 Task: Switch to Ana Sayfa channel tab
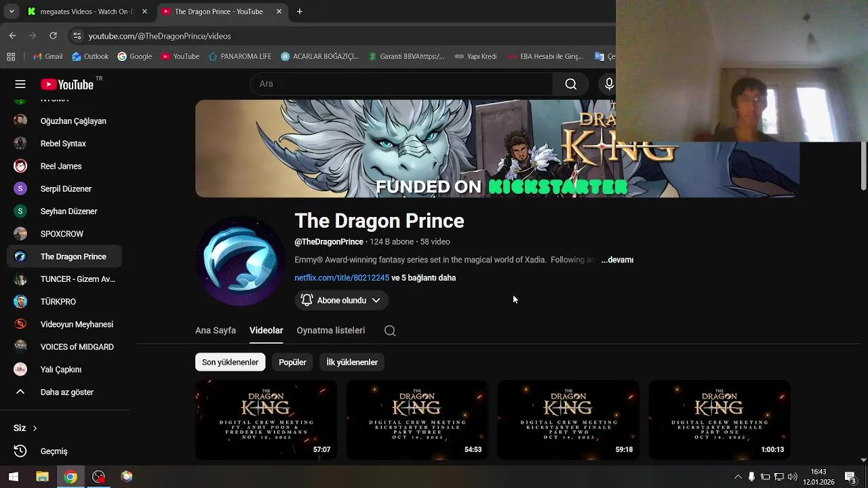[216, 330]
